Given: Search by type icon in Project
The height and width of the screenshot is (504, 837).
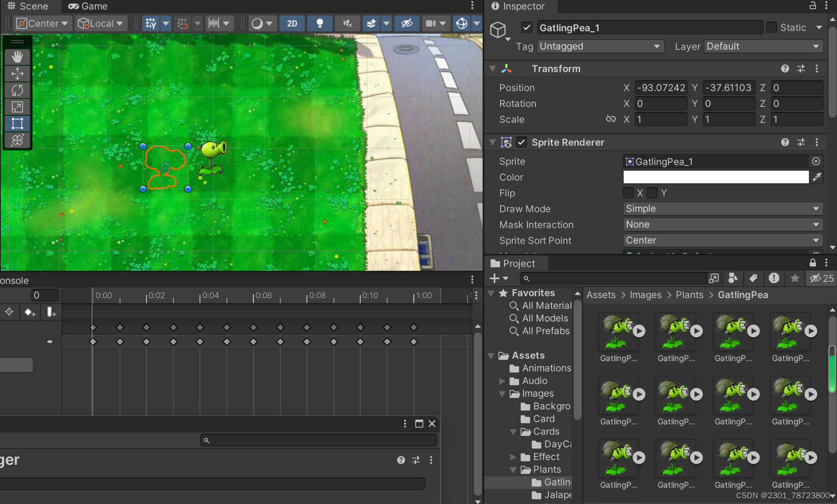Looking at the screenshot, I should click(x=733, y=278).
